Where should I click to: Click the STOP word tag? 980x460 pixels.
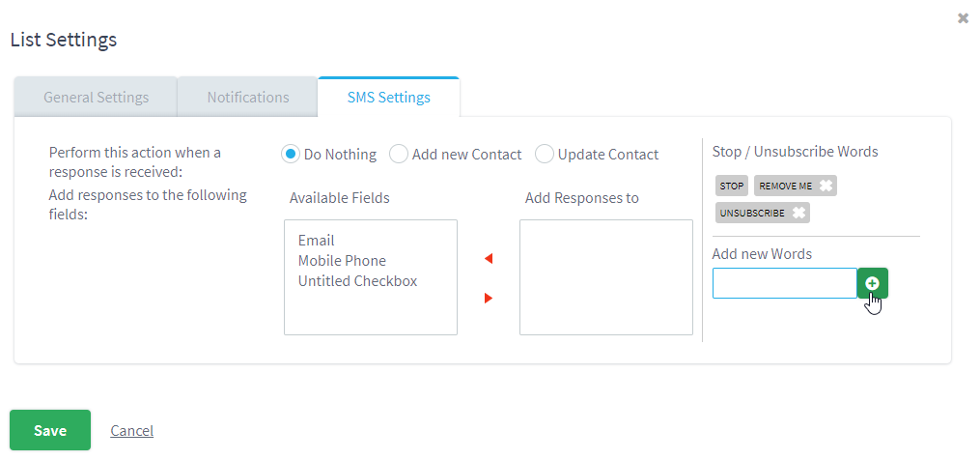(732, 186)
